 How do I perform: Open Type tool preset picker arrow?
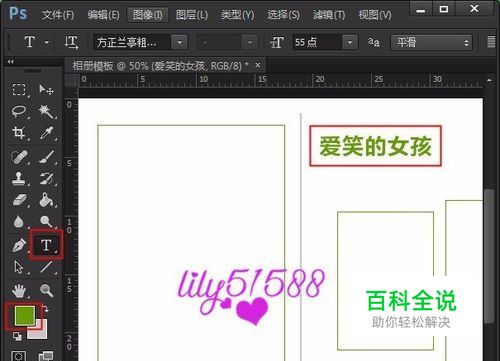tap(47, 42)
